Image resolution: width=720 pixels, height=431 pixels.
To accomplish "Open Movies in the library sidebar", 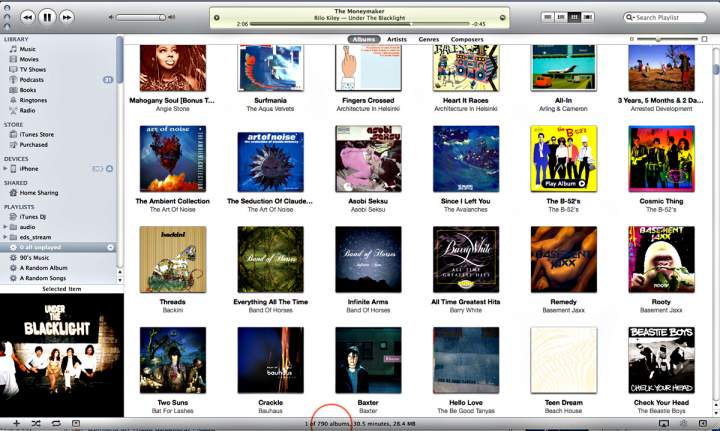I will click(28, 59).
